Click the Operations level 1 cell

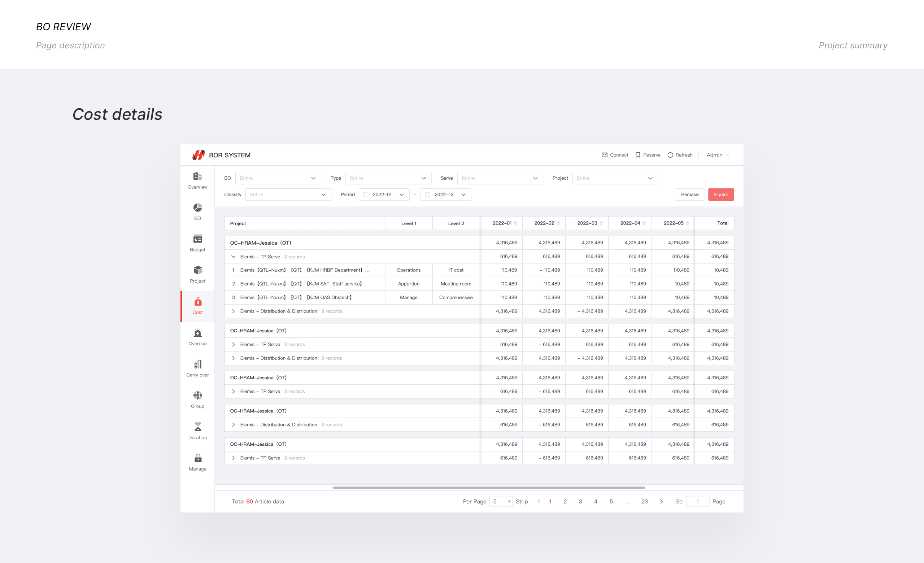pos(409,270)
